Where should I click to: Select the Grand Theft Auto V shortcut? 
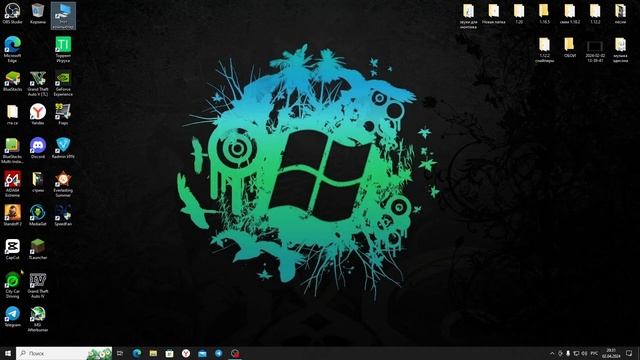38,83
